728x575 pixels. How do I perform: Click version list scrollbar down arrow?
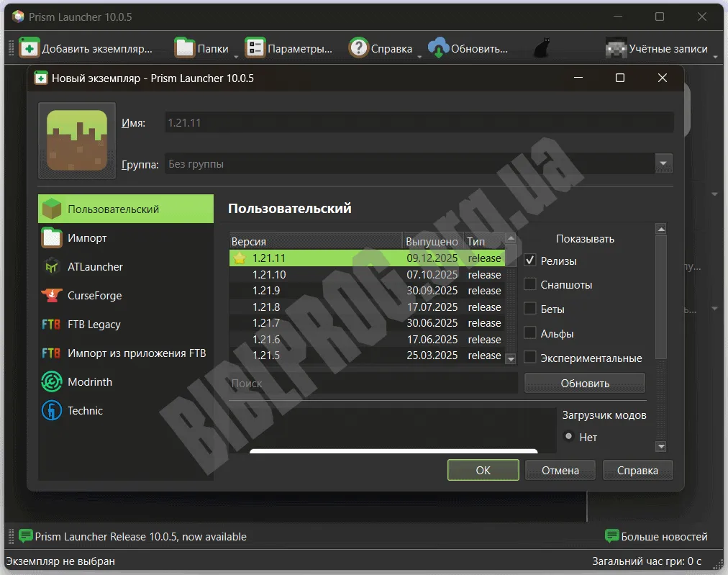511,358
